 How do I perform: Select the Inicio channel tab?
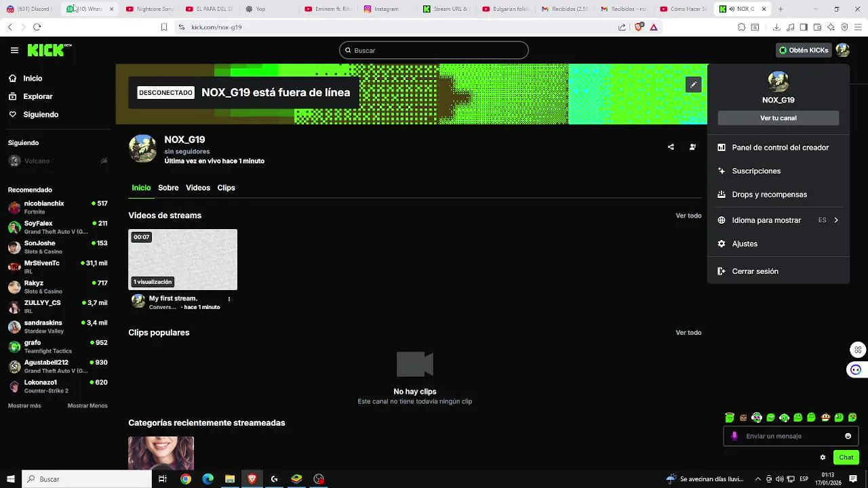coord(141,188)
